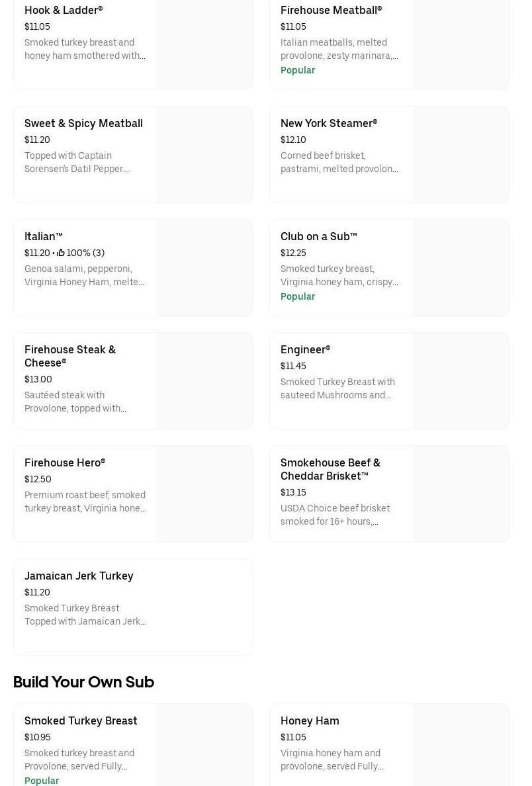
Task: Click the Build Your Own Sub heading
Action: tap(83, 682)
